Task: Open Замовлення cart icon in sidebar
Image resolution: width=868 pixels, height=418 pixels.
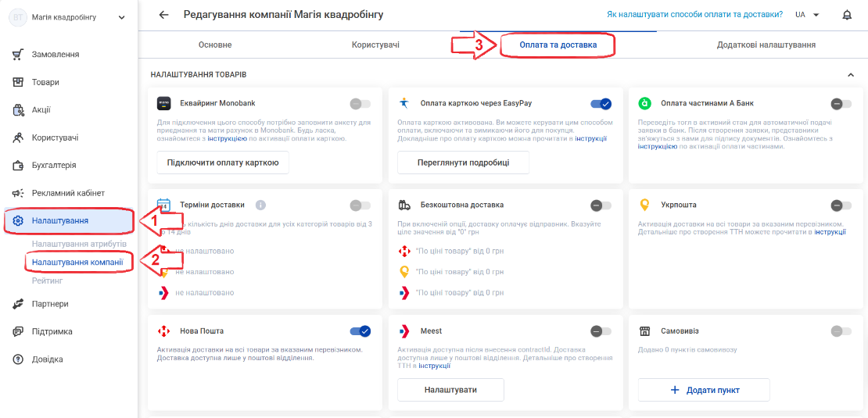Action: 18,54
